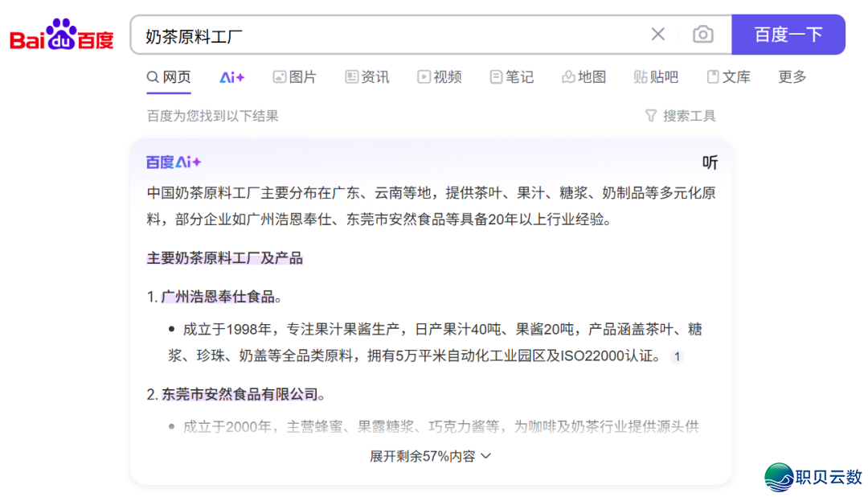The height and width of the screenshot is (497, 868).
Task: Click the Baidu logo
Action: 61,35
